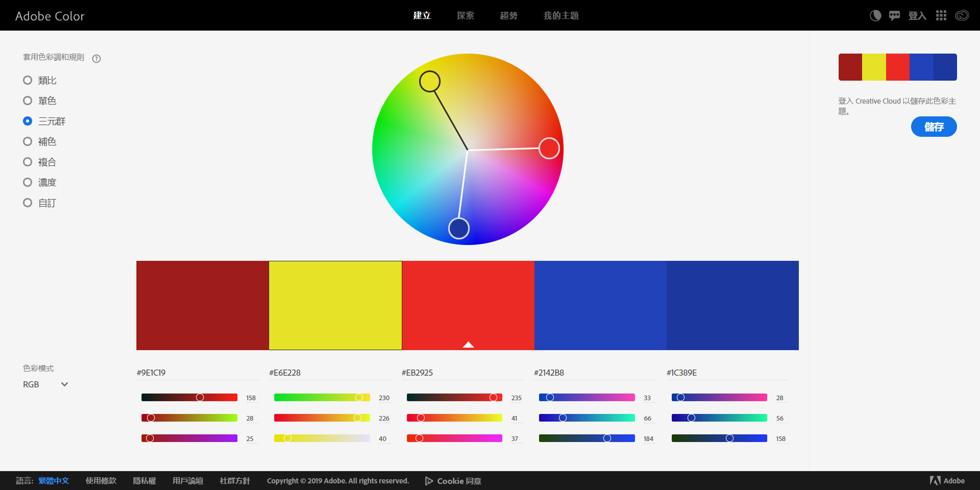Switch to the 探索 tab
This screenshot has height=490, width=980.
(465, 16)
